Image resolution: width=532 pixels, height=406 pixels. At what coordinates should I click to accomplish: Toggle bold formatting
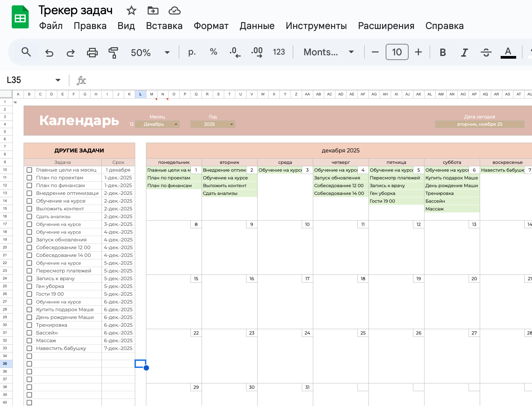pyautogui.click(x=443, y=52)
